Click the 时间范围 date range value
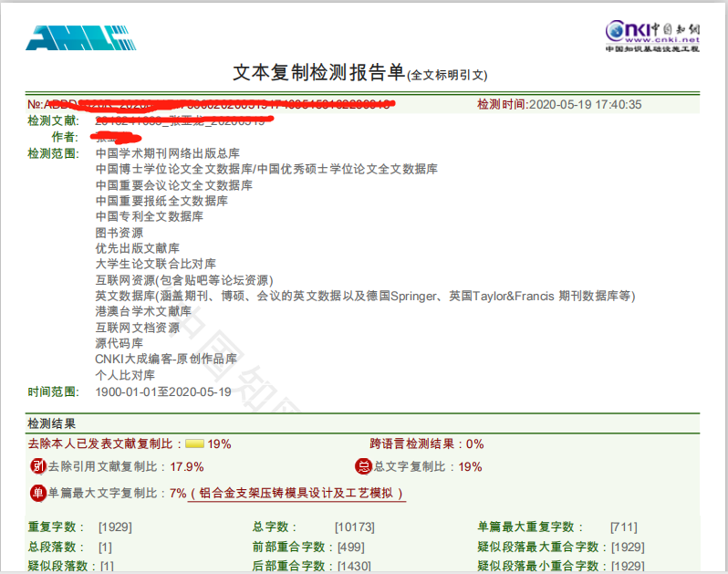Screen dimensions: 728x574 pyautogui.click(x=163, y=391)
